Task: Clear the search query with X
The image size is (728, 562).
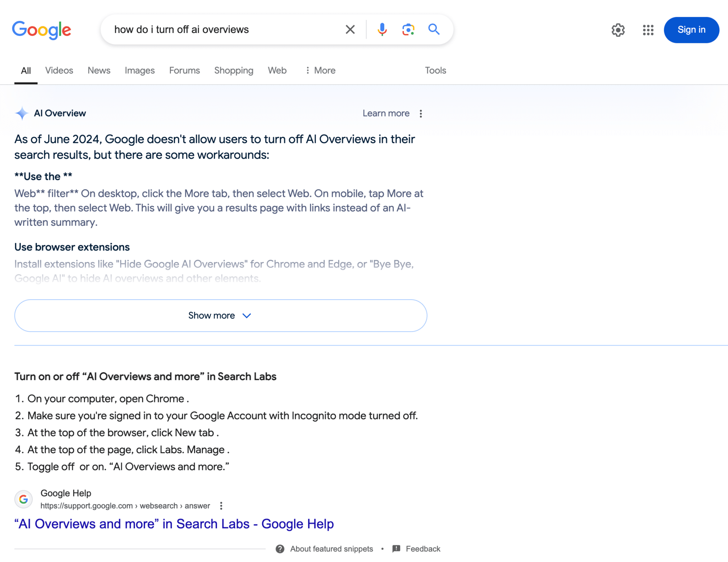Action: point(350,30)
